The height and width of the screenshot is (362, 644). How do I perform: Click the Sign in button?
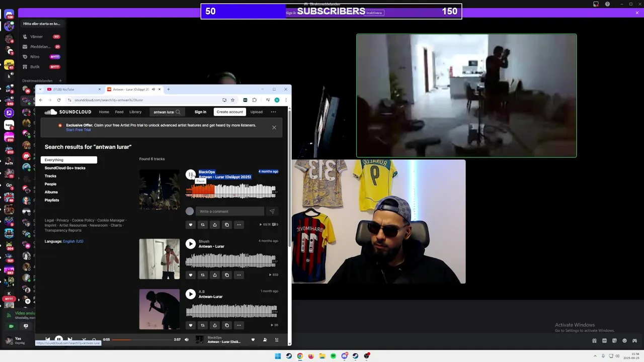click(200, 112)
